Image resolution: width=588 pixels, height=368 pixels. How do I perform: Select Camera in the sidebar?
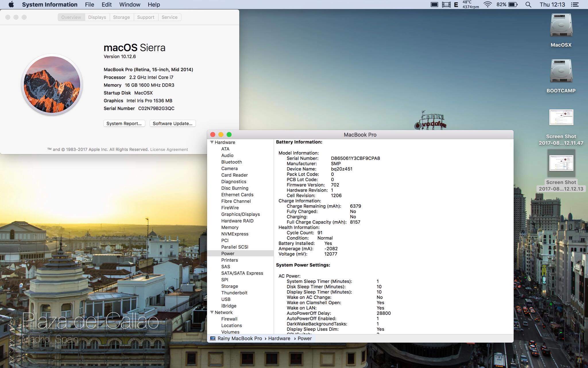229,168
